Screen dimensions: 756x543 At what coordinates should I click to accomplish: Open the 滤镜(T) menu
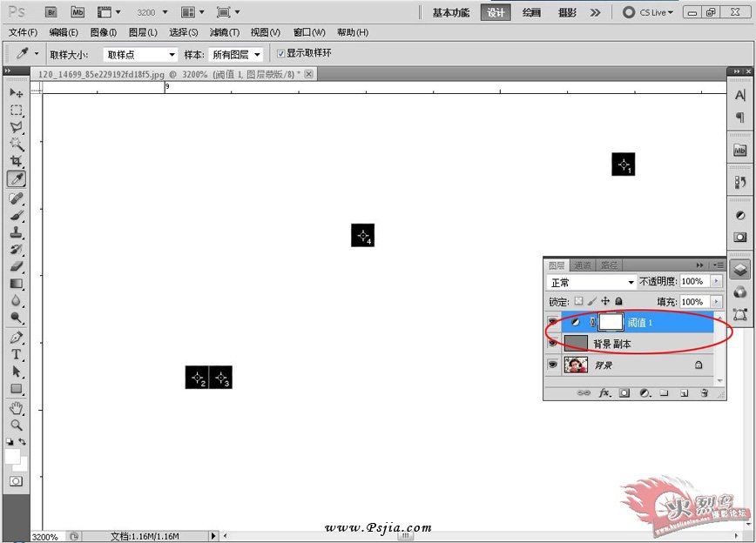[225, 32]
